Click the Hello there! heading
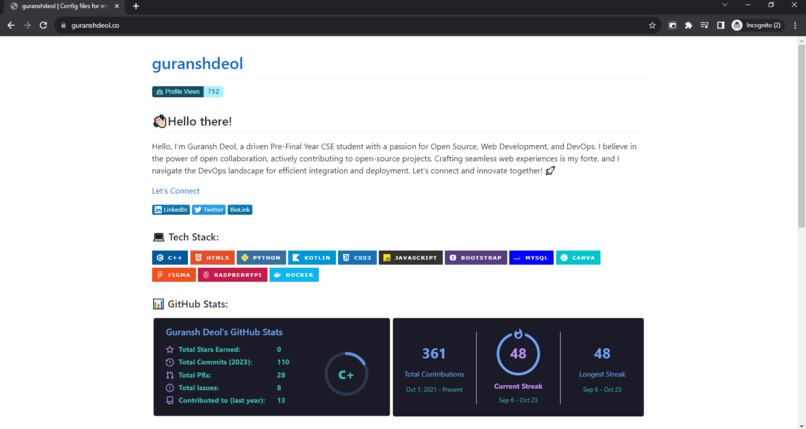The width and height of the screenshot is (806, 429). pos(192,122)
